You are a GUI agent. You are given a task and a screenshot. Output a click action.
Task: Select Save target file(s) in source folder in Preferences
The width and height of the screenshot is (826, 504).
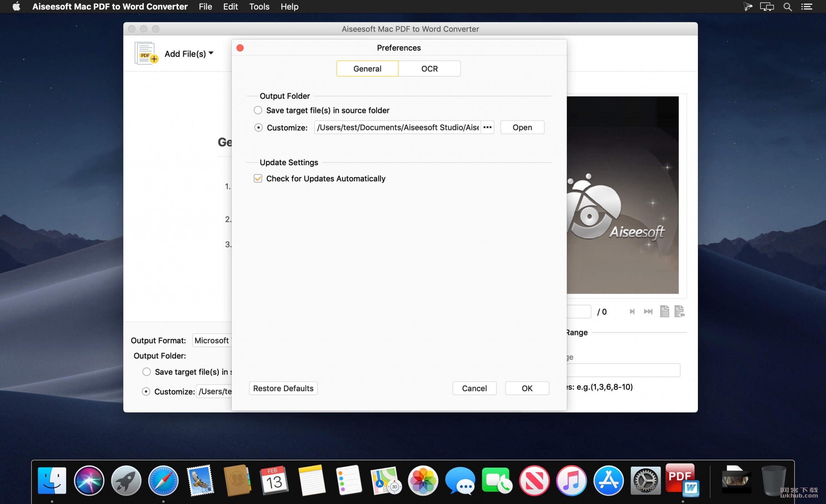[x=257, y=110]
